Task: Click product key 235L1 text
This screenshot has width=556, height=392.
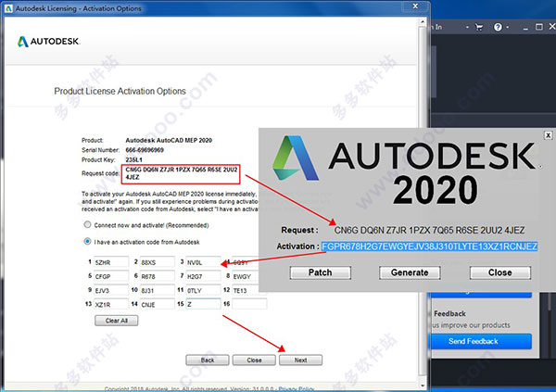Action: [133, 160]
